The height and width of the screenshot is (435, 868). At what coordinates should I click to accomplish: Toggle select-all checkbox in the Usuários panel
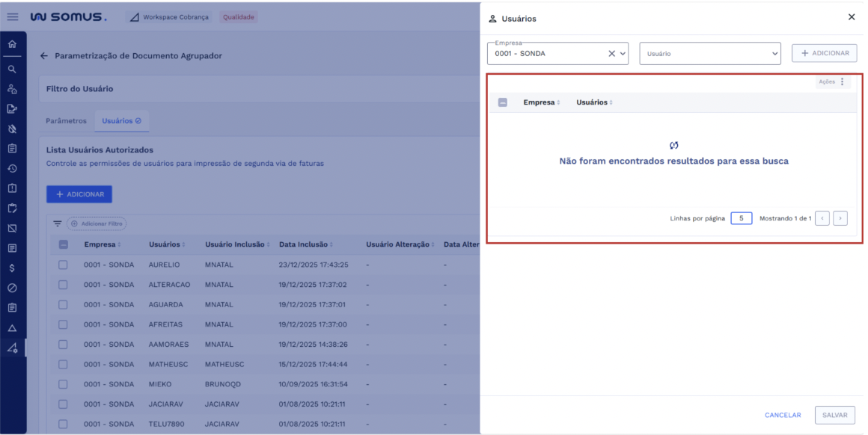tap(503, 102)
